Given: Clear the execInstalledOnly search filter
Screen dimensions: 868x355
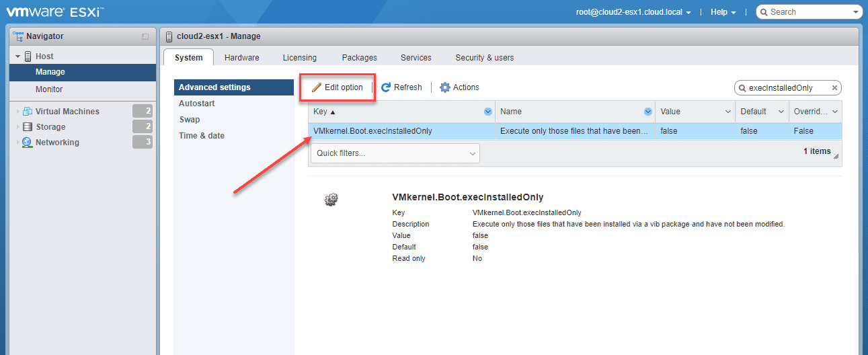Looking at the screenshot, I should (x=834, y=88).
